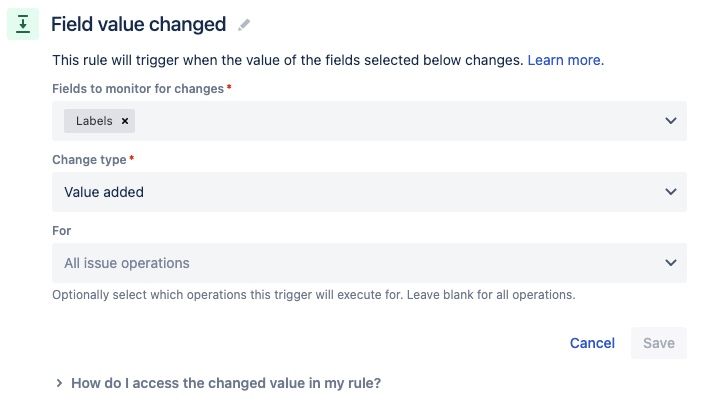Click the For field label

pyautogui.click(x=61, y=230)
